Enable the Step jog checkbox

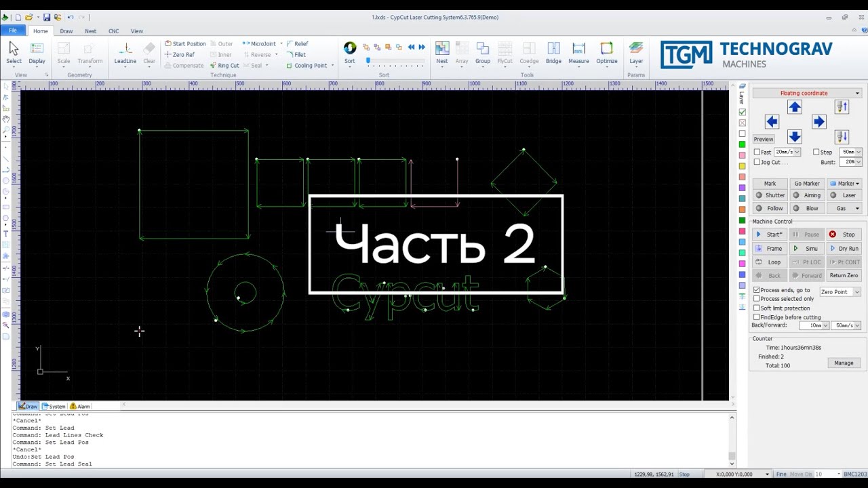[816, 152]
